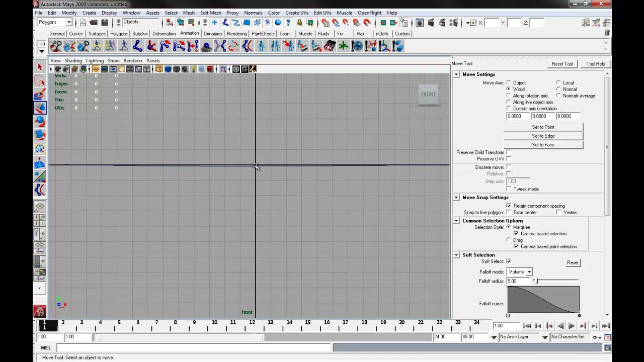Uncheck Retain component spacing
Screen dimensions: 644x362
[509, 206]
